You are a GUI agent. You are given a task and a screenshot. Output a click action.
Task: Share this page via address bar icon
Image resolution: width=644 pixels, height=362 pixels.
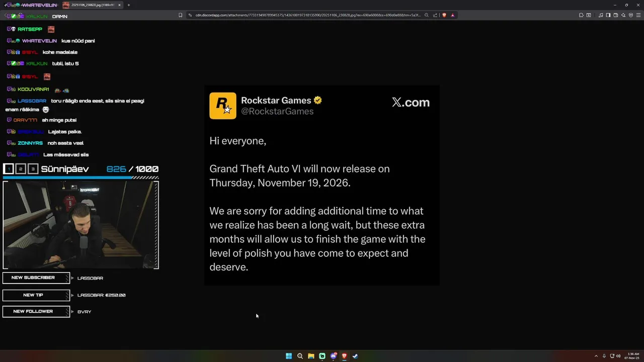tap(435, 15)
